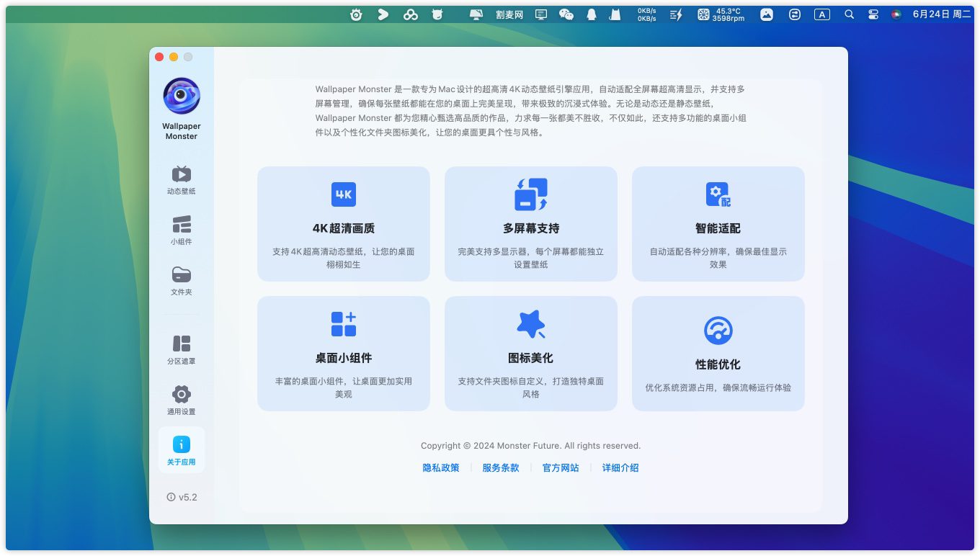Click the 图标美化 star icon
Viewport: 980px width, 556px height.
pyautogui.click(x=531, y=324)
